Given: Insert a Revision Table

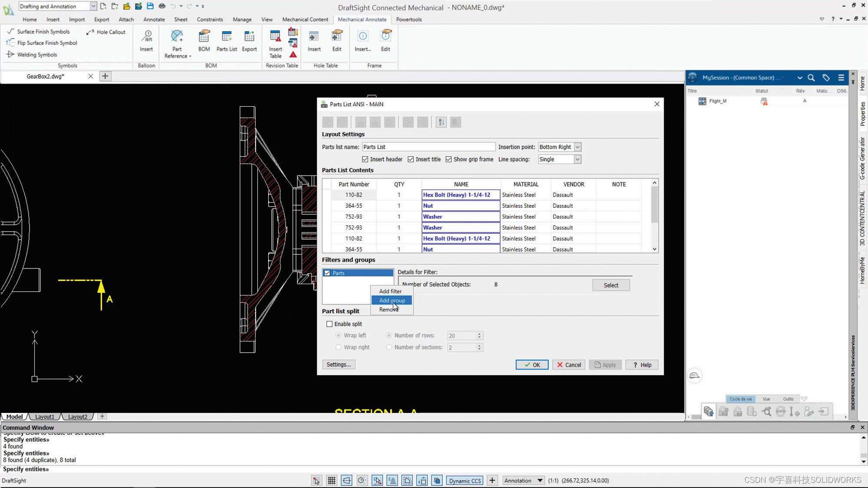Looking at the screenshot, I should point(275,41).
